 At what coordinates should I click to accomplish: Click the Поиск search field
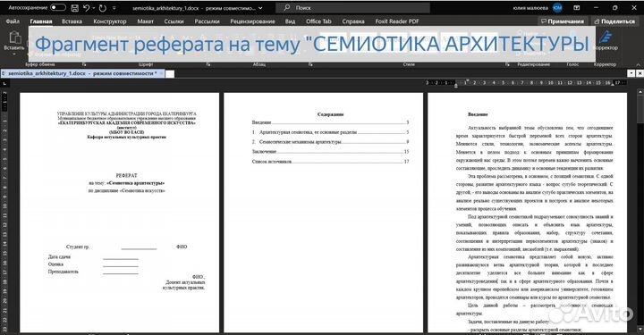pos(352,8)
